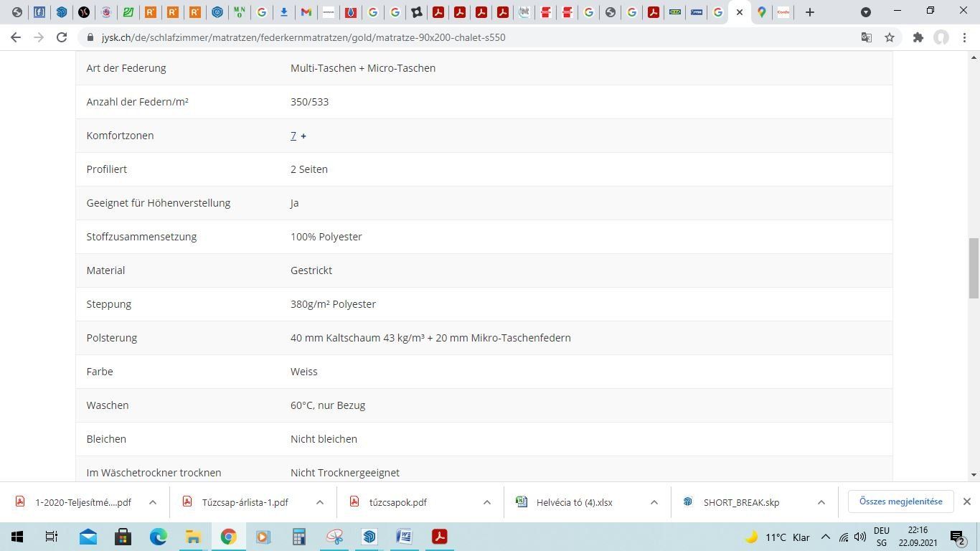
Task: Open Microsoft Word on the taskbar
Action: pyautogui.click(x=405, y=537)
